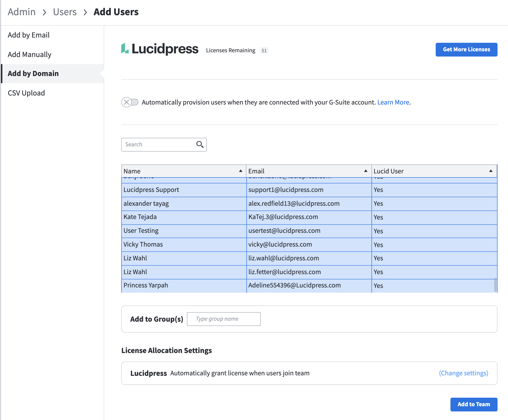Sort table by Lucid User column arrow

pos(491,171)
